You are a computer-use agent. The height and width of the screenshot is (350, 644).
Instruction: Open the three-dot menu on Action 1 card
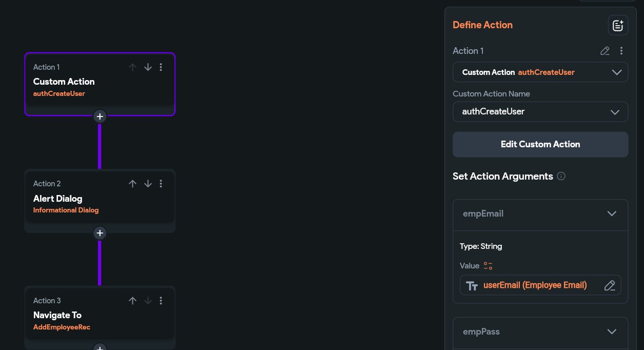(x=161, y=67)
